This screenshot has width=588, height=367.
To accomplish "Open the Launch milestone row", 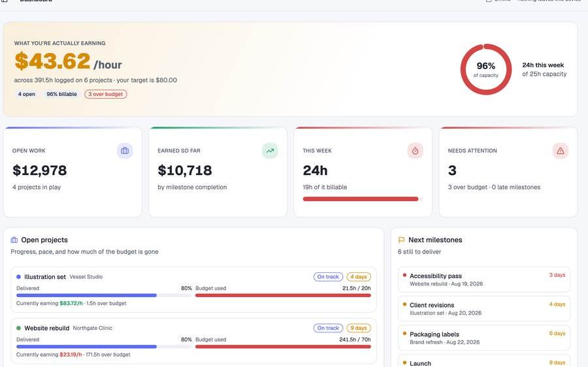I will 483,361.
